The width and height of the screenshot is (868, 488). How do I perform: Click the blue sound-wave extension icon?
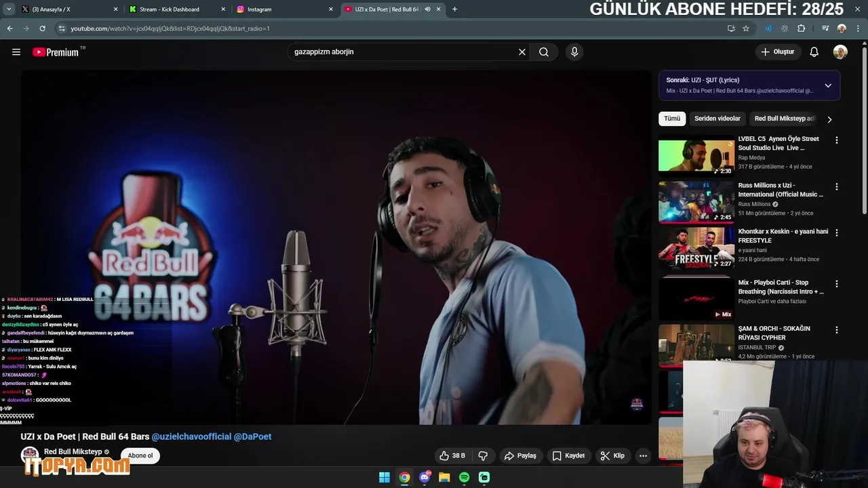pos(768,28)
